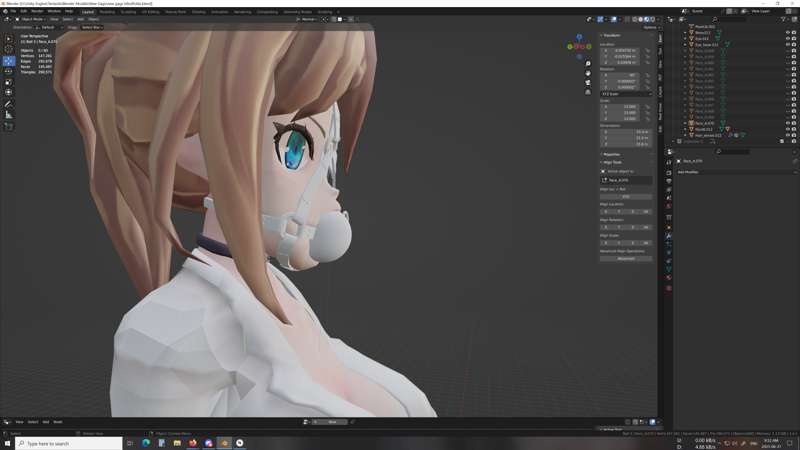Select the Measure ruler tool

[9, 115]
